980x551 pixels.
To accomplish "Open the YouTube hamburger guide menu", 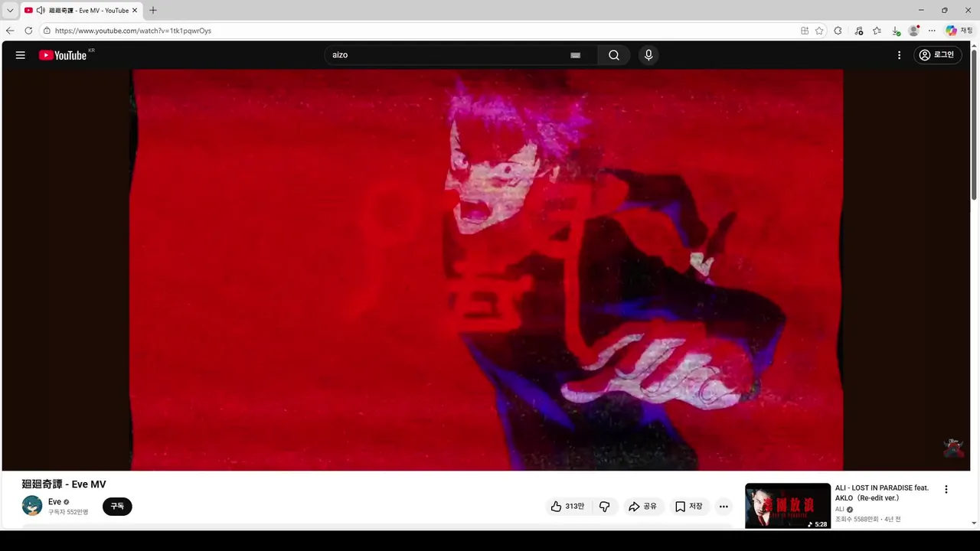I will click(x=21, y=55).
